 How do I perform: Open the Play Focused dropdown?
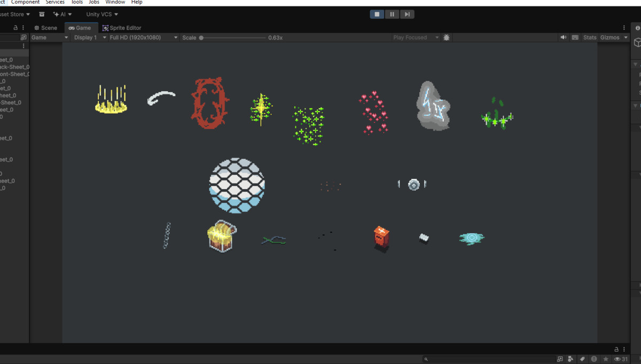pos(416,37)
